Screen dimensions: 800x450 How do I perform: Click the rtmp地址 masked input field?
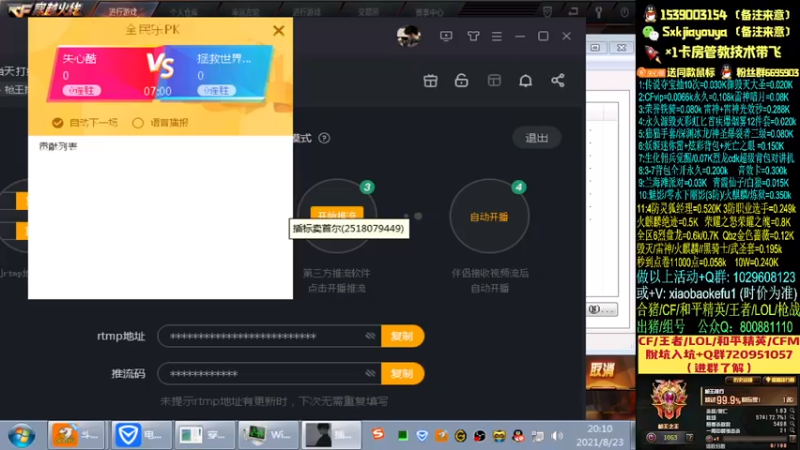(269, 336)
